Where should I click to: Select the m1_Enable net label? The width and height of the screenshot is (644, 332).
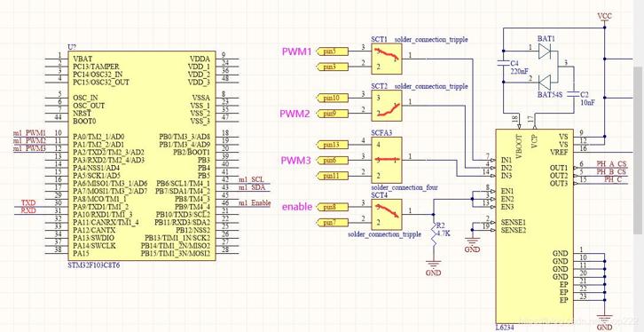click(255, 202)
